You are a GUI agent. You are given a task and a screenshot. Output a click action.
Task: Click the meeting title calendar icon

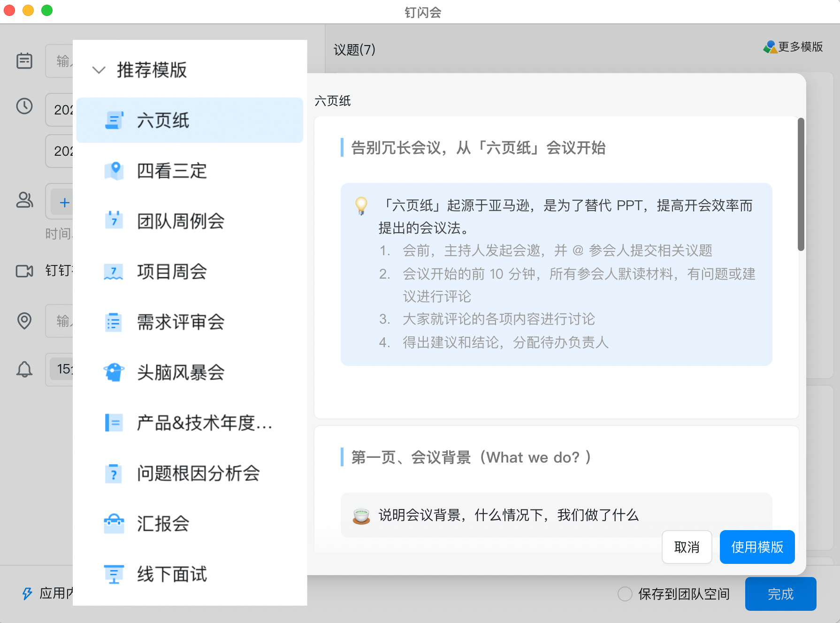(x=24, y=61)
